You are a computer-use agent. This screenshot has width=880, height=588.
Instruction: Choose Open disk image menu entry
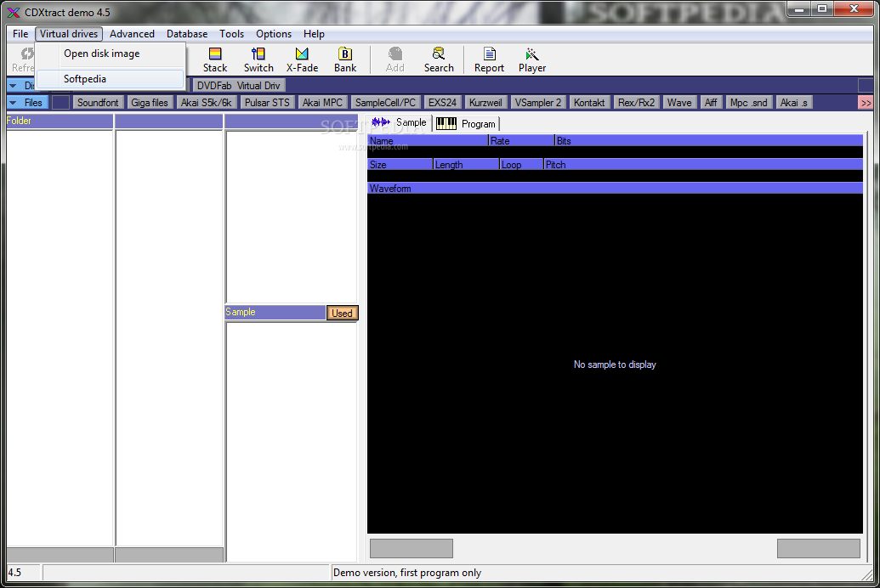point(111,54)
